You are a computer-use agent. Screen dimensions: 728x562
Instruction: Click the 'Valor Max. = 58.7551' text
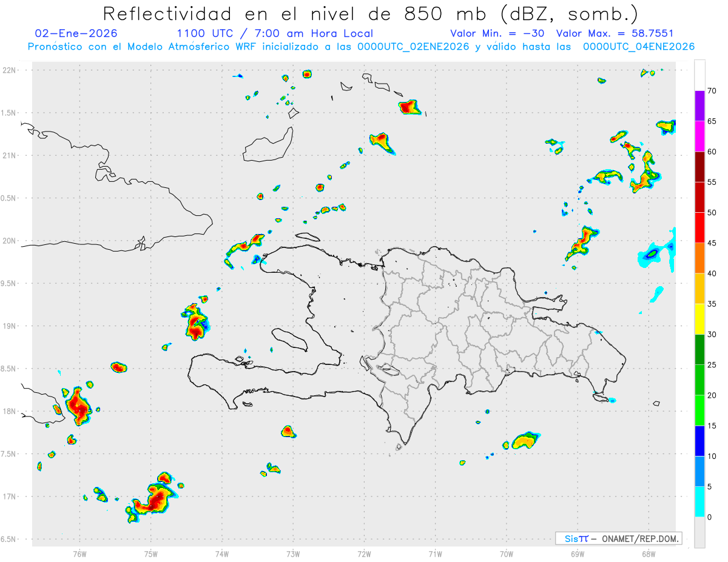[615, 33]
